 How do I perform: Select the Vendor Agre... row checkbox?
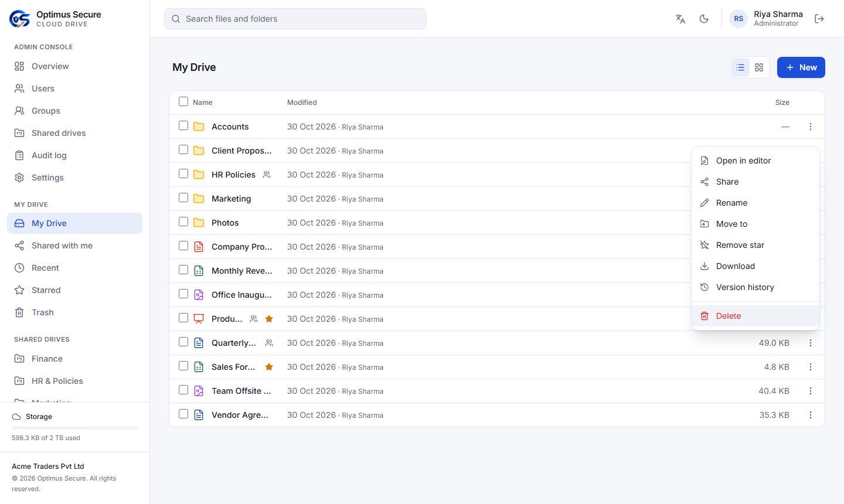click(x=183, y=414)
